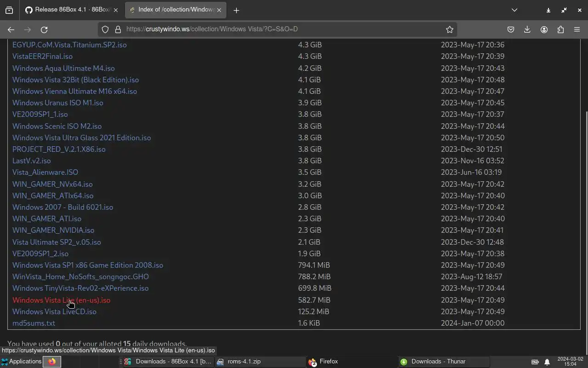The height and width of the screenshot is (368, 588).
Task: Open the md5sums.txt file link
Action: (34, 323)
